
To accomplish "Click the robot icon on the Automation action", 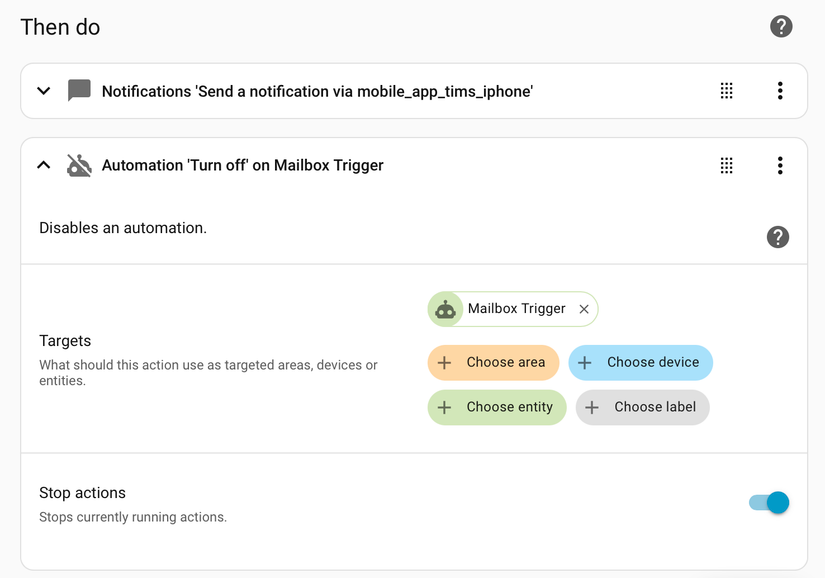I will point(79,165).
